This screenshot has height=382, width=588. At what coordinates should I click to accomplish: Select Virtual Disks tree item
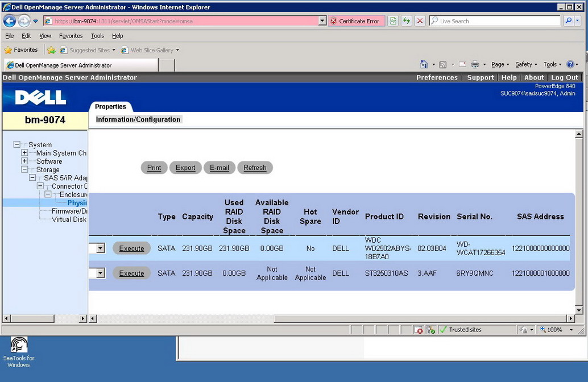click(69, 219)
